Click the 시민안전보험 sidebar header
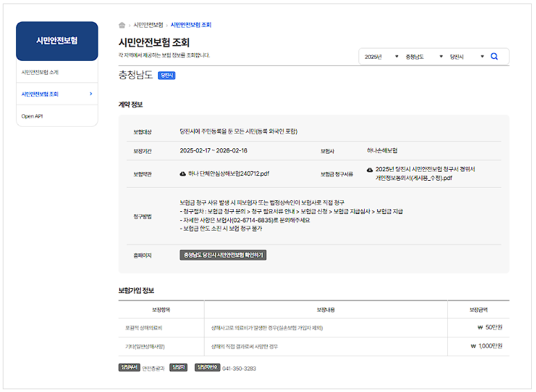 point(57,41)
